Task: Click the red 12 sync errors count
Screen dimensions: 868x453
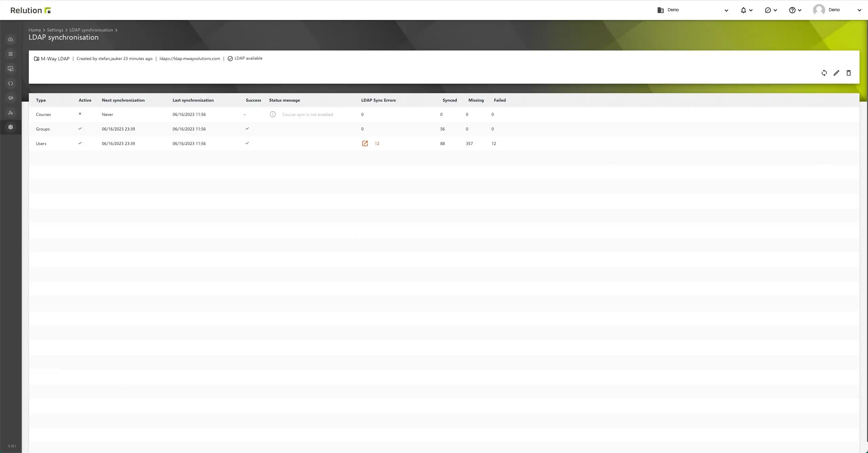Action: [377, 144]
